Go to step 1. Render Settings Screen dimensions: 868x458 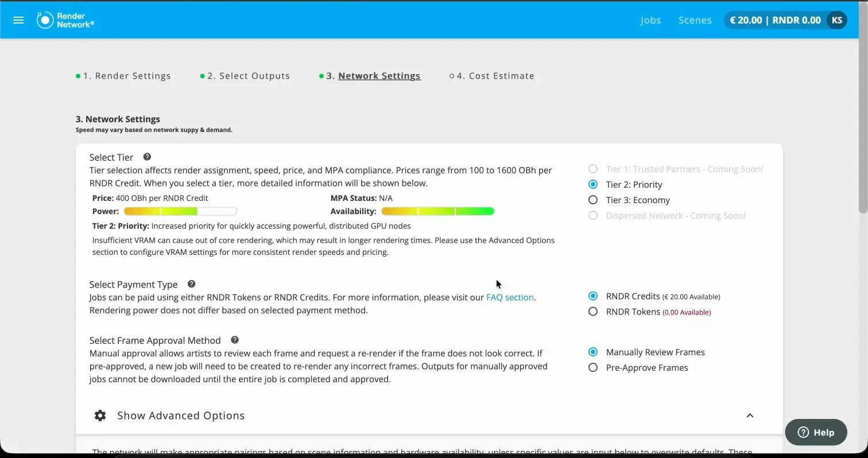[x=127, y=76]
